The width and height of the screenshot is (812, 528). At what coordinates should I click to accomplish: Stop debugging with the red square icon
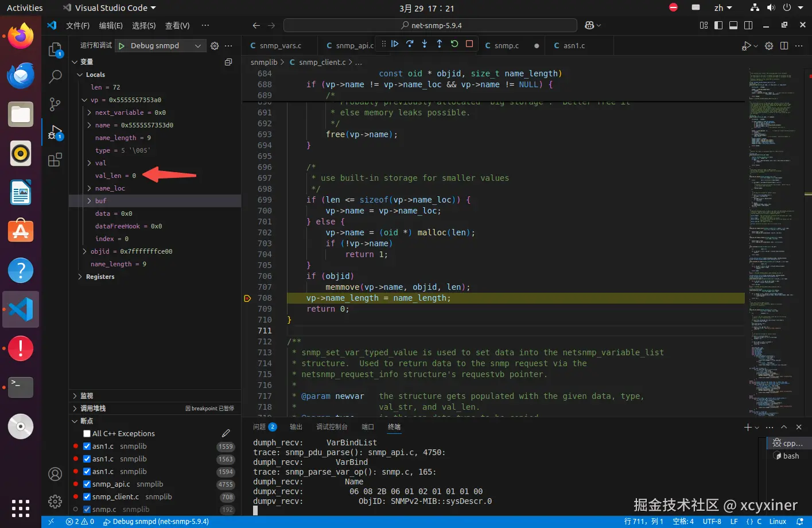coord(469,44)
